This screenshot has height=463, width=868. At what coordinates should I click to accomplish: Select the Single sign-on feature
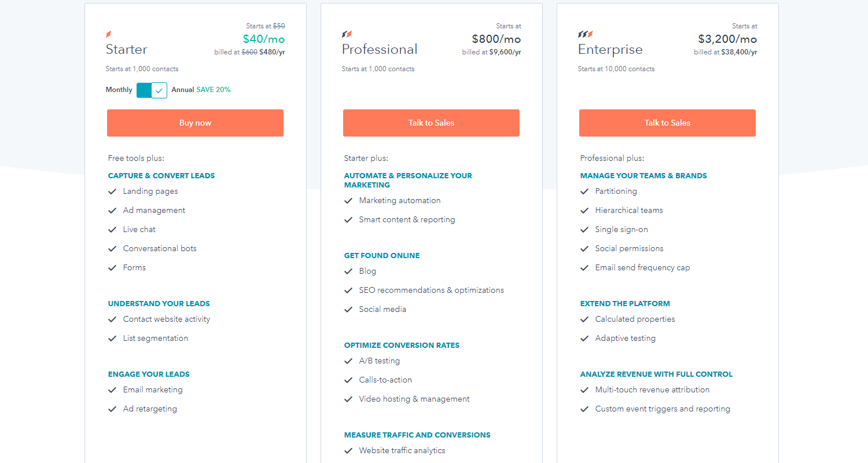621,229
